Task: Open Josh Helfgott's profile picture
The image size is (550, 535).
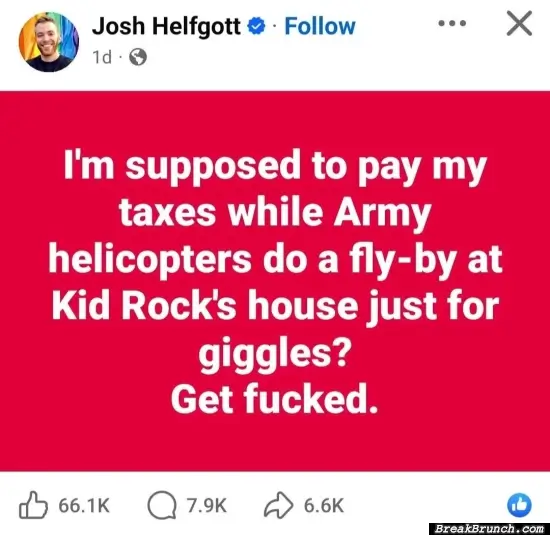Action: click(x=49, y=42)
